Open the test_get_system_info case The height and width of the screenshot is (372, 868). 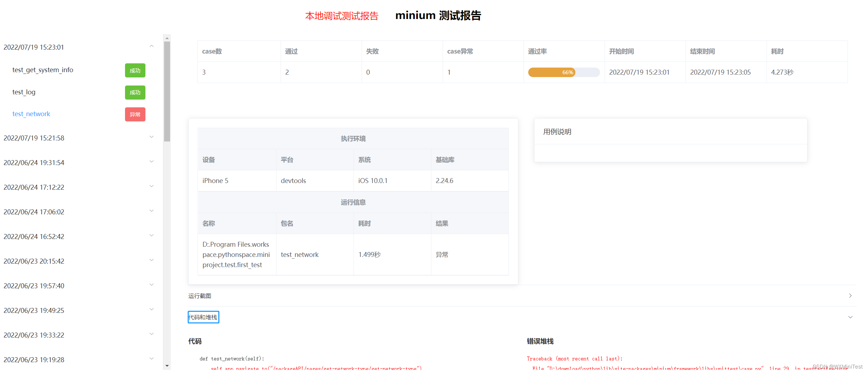(43, 70)
